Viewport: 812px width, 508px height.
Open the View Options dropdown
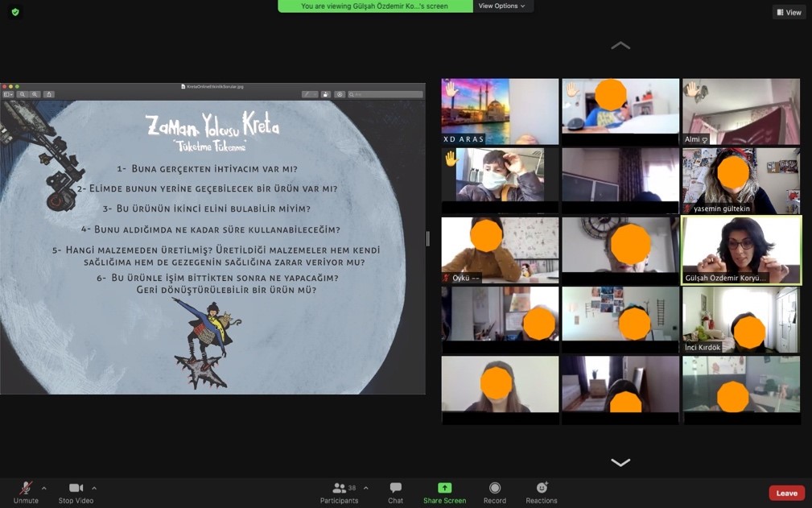tap(501, 6)
